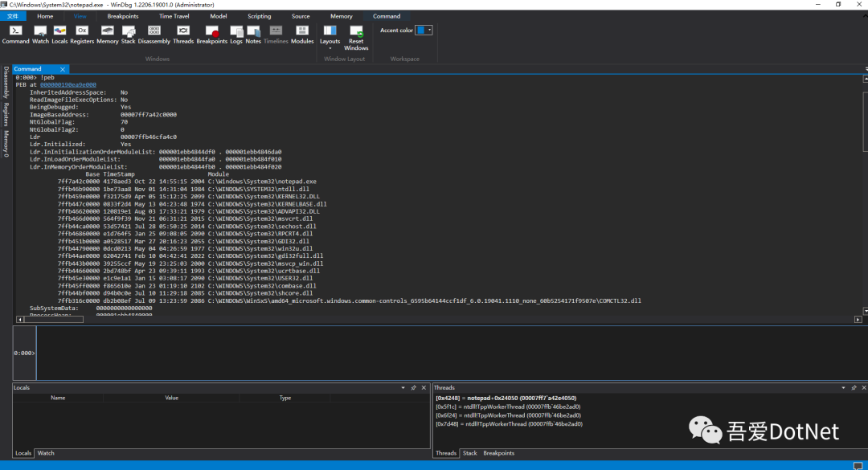Click the ntdll.dll module row
This screenshot has width=868, height=470.
183,190
